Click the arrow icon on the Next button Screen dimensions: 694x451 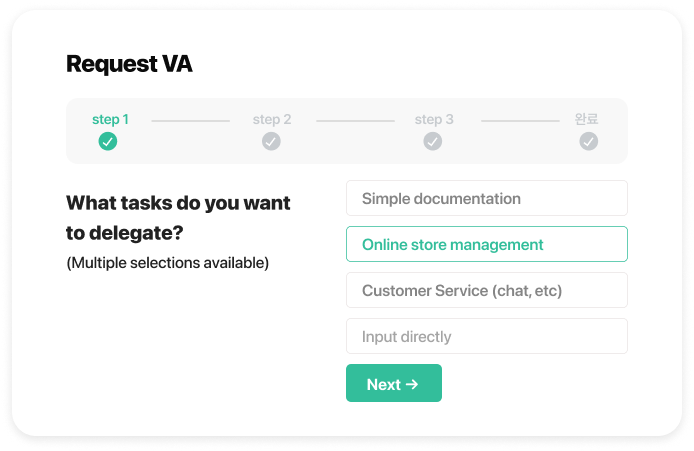[412, 384]
